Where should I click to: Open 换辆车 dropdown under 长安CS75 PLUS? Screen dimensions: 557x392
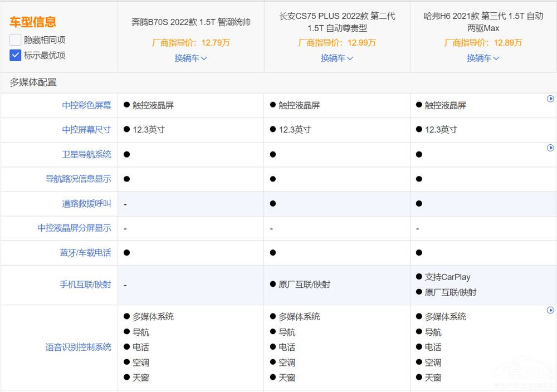pos(336,58)
